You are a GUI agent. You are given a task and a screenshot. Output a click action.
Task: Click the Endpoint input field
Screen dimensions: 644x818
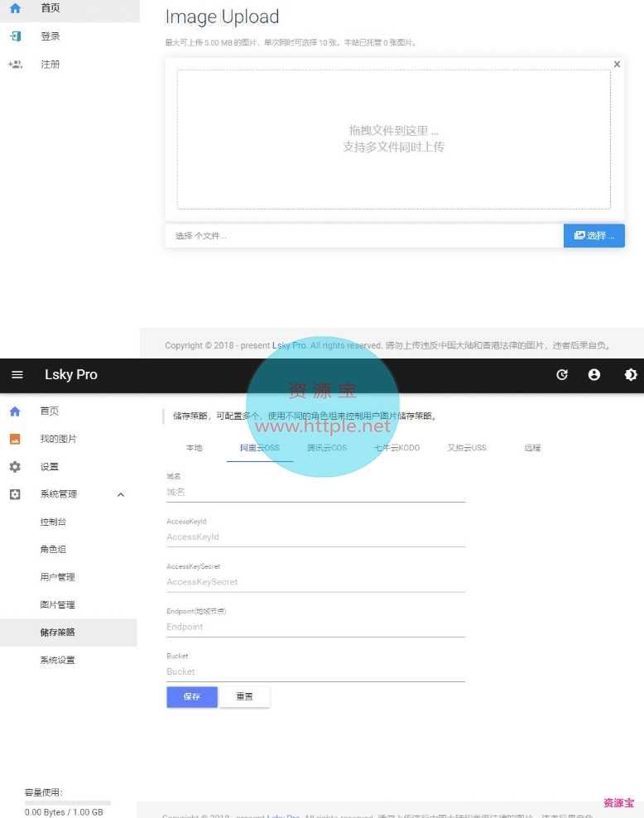(x=315, y=627)
